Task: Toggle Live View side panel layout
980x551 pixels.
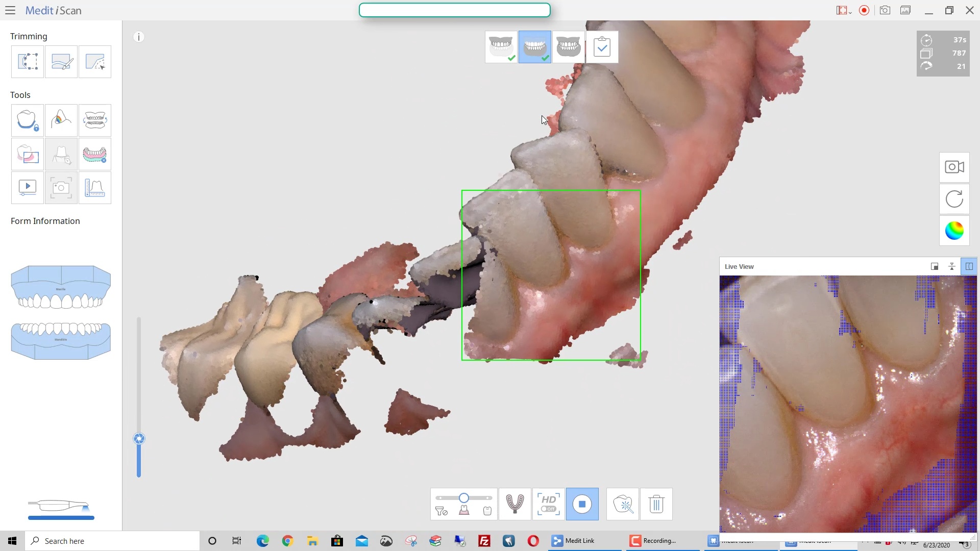Action: point(969,266)
